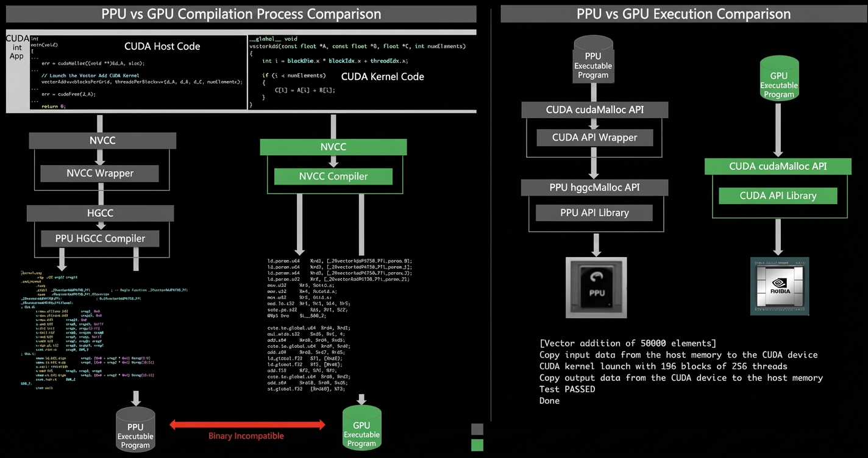Click the green GPU Executable Program cylinder under Compilation
The width and height of the screenshot is (868, 458).
click(361, 428)
